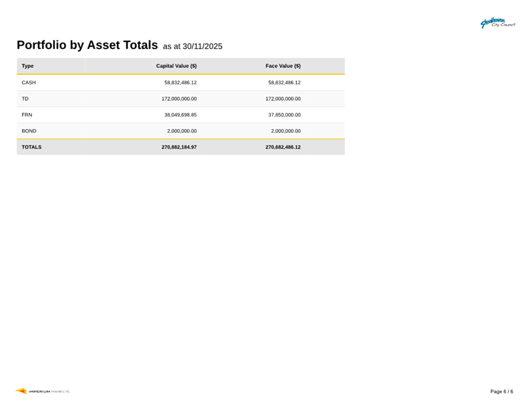Select the FRN row label
The height and width of the screenshot is (411, 532).
coord(27,115)
